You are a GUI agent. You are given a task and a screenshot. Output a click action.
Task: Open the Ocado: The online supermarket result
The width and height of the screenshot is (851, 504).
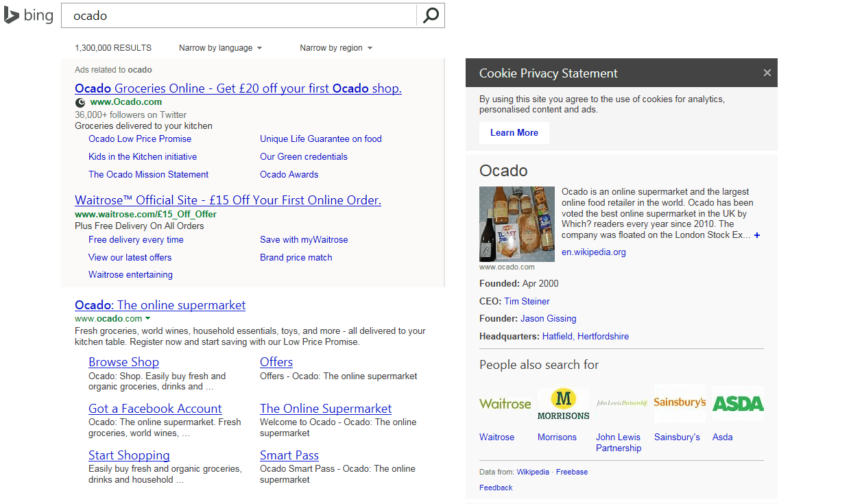tap(160, 305)
